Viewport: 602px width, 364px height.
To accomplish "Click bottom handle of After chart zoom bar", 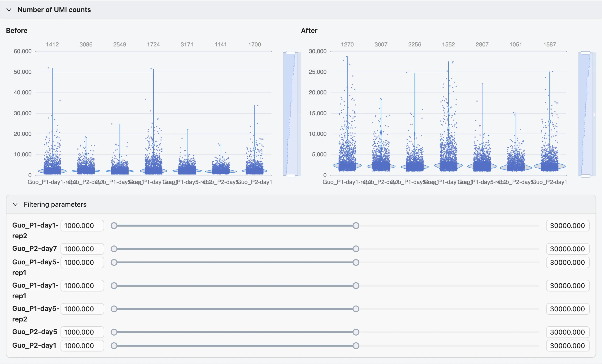I will pos(585,176).
